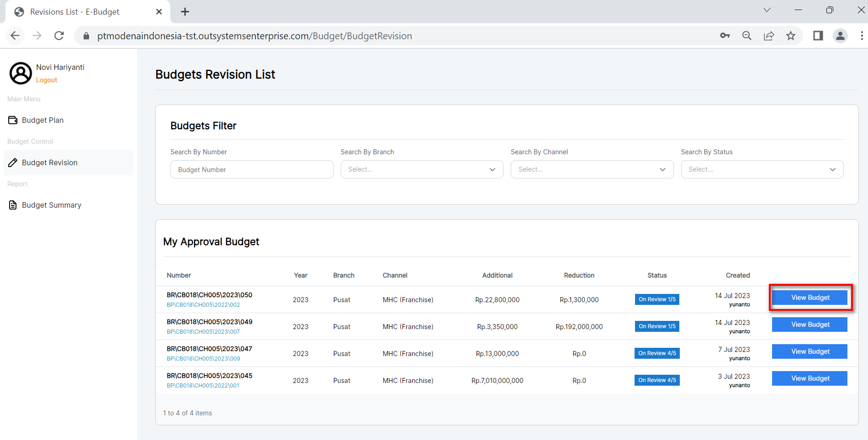Click the share page icon

pos(769,36)
